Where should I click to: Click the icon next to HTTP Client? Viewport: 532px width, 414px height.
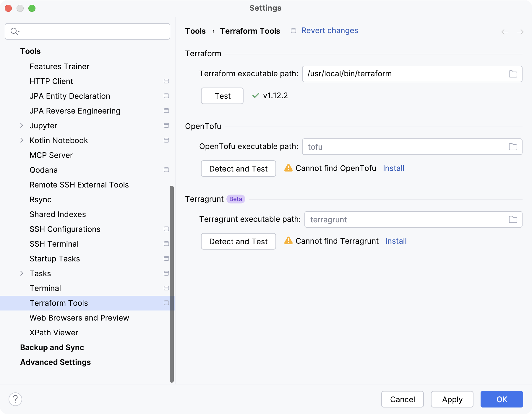[x=166, y=81]
